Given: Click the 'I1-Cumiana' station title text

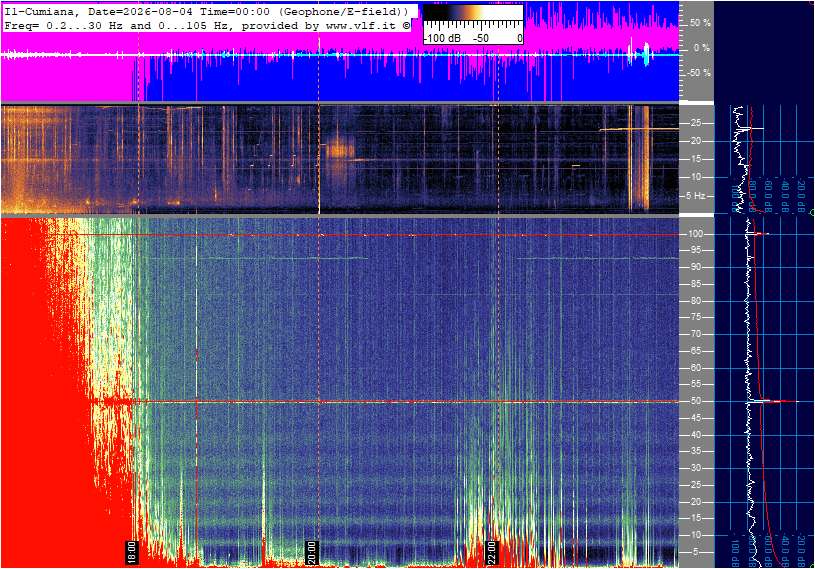Looking at the screenshot, I should coord(41,11).
